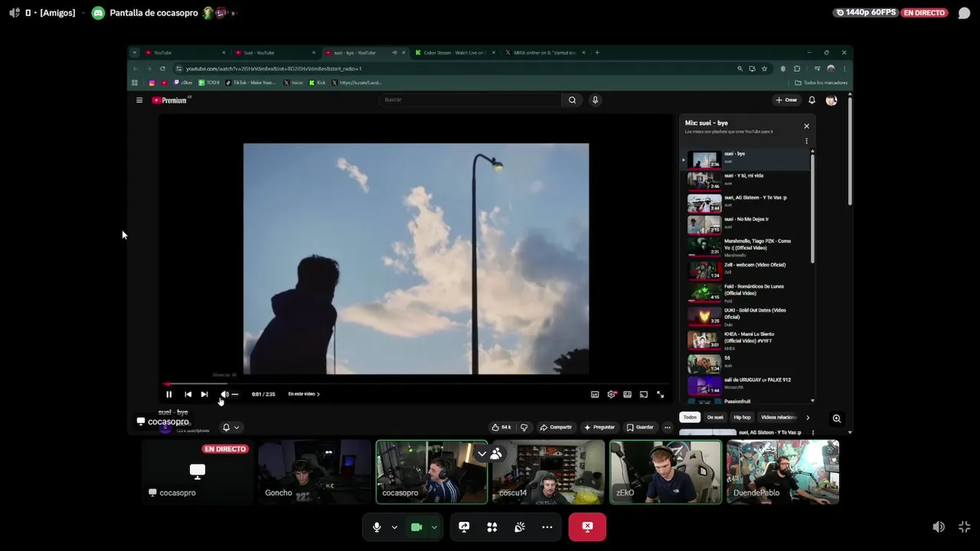Click Discord share your screen icon
Viewport: 980px width, 551px height.
pos(464,527)
